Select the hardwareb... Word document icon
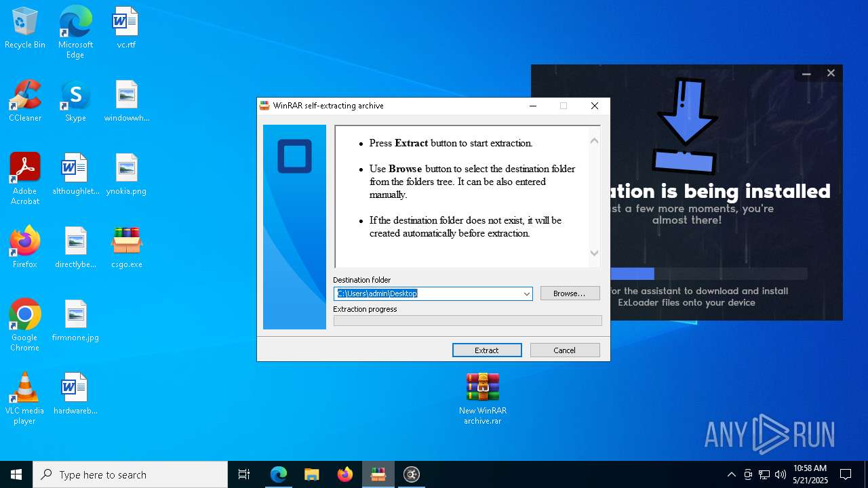Viewport: 868px width, 488px height. tap(75, 394)
